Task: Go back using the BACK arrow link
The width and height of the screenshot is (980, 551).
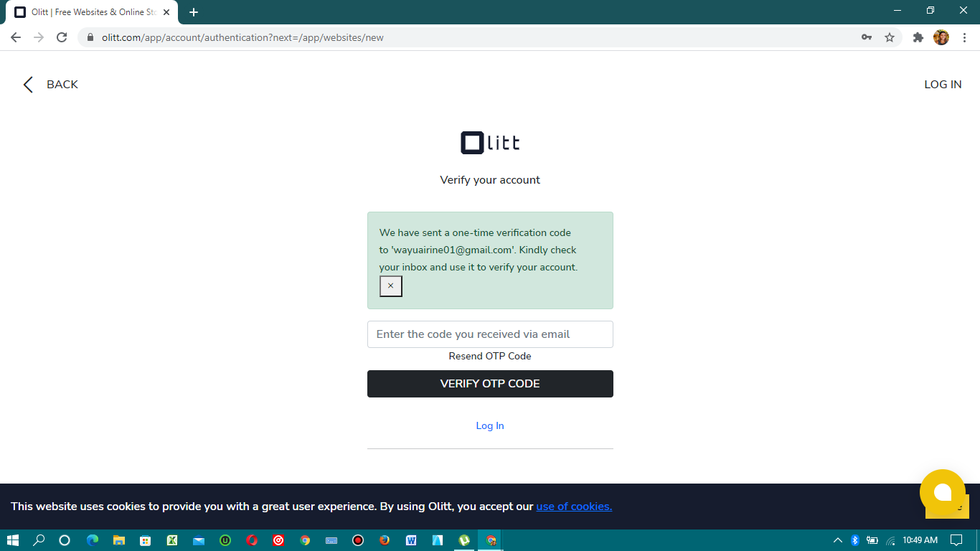Action: coord(50,85)
